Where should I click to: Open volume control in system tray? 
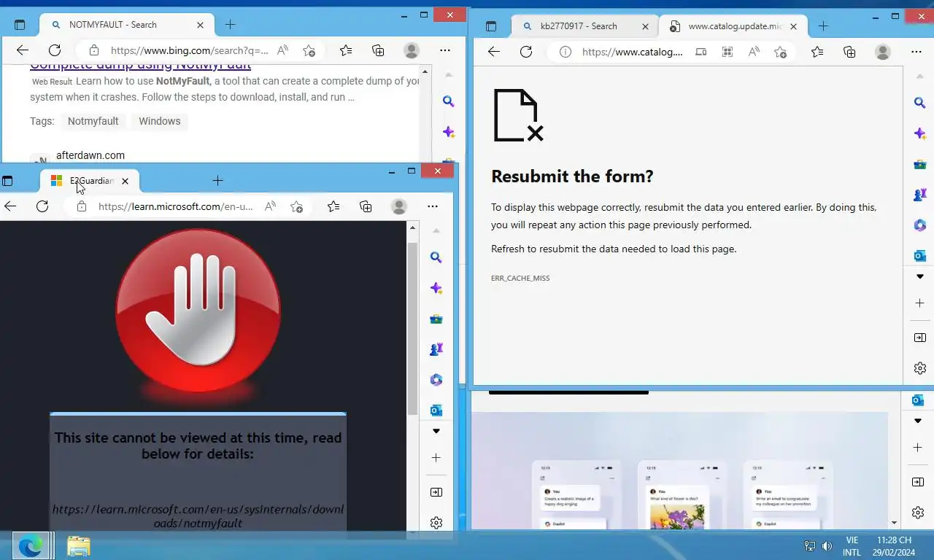click(827, 546)
